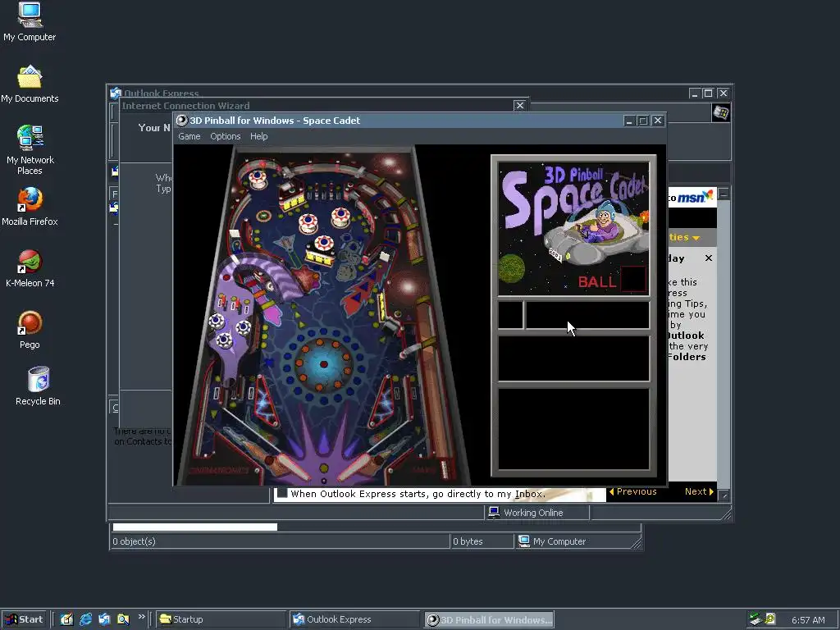840x630 pixels.
Task: Click the search quick launch icon
Action: (x=123, y=619)
